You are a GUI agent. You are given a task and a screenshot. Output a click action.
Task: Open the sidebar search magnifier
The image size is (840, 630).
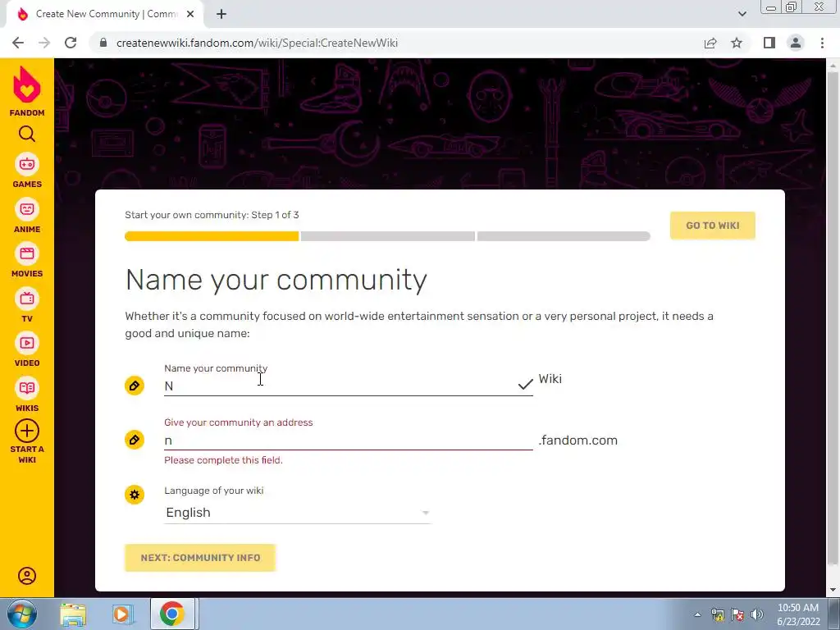pyautogui.click(x=27, y=134)
